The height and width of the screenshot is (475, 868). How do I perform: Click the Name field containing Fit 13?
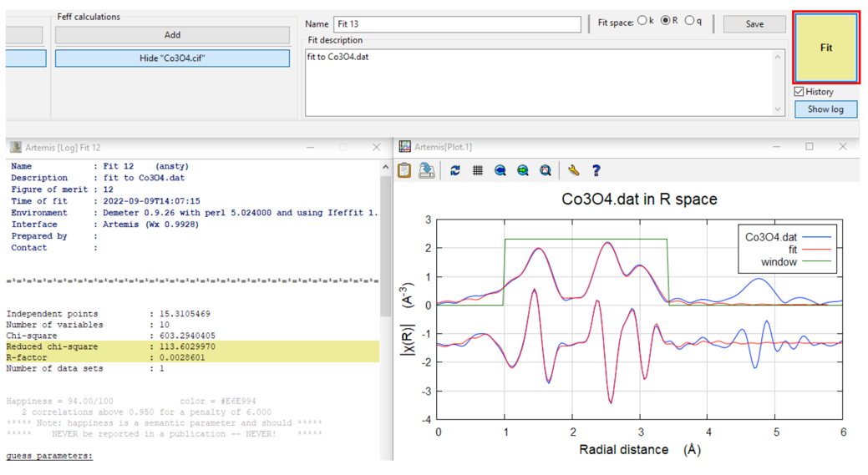(457, 23)
